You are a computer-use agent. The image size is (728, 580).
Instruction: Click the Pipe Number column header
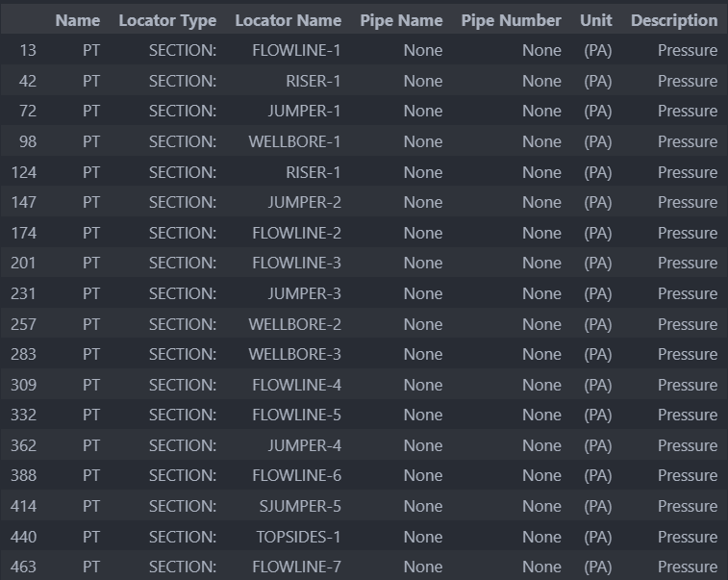tap(512, 20)
